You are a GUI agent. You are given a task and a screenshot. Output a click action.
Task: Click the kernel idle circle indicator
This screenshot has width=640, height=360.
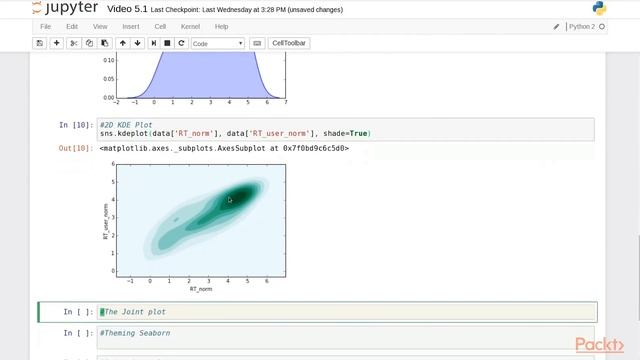pos(602,27)
